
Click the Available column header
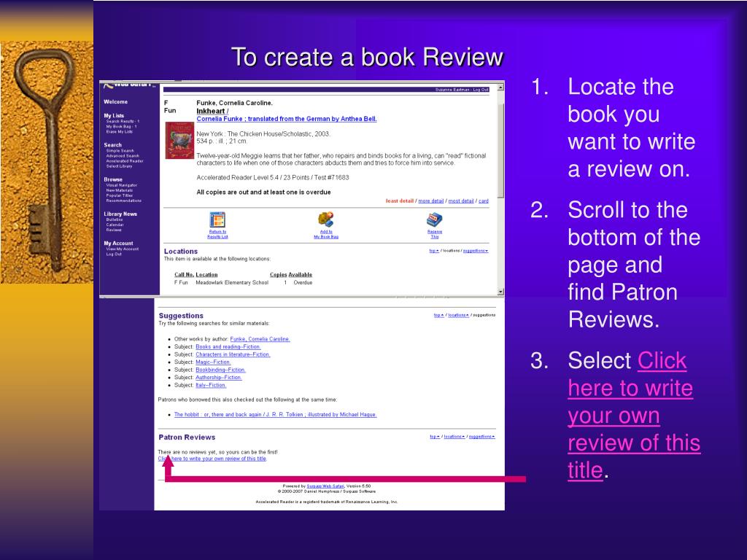coord(300,275)
